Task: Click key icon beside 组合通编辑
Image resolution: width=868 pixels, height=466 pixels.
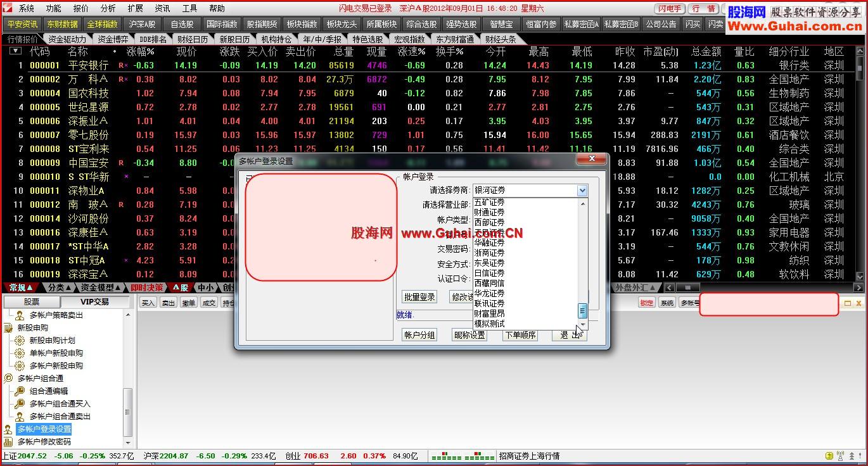Action: pyautogui.click(x=20, y=391)
